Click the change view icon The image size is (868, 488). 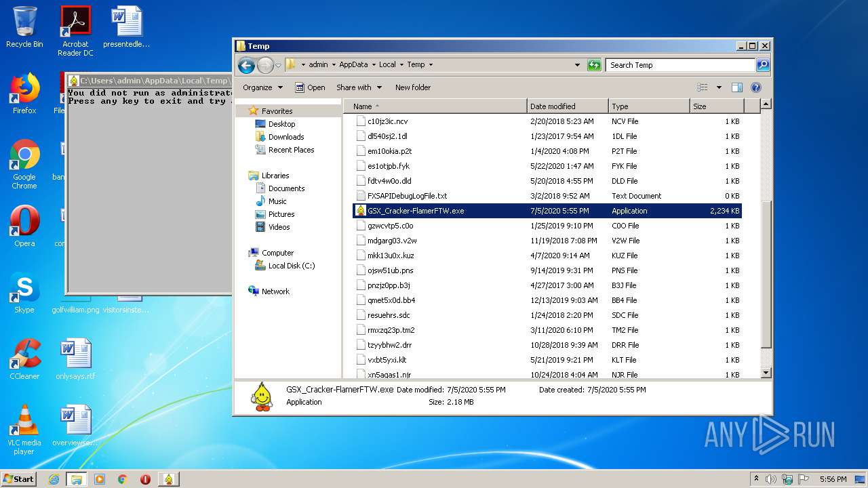click(703, 87)
